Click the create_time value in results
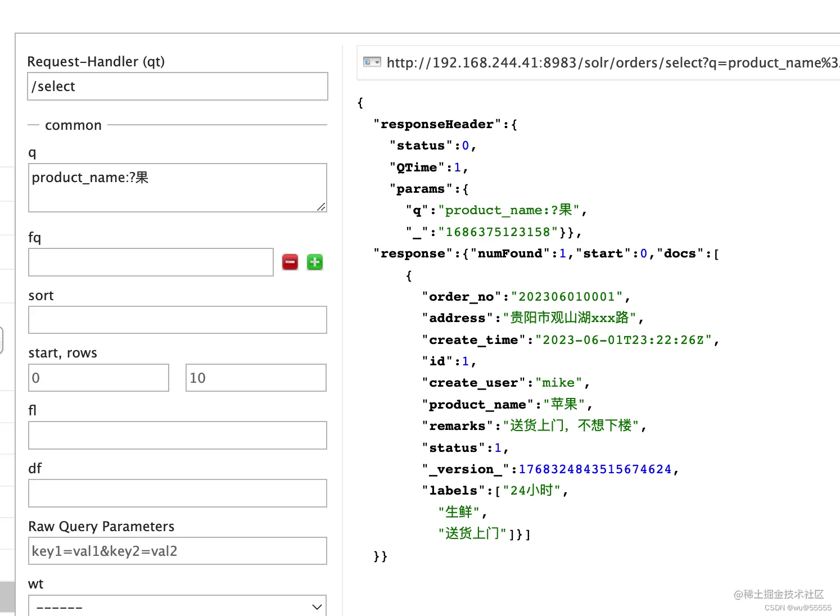 623,340
